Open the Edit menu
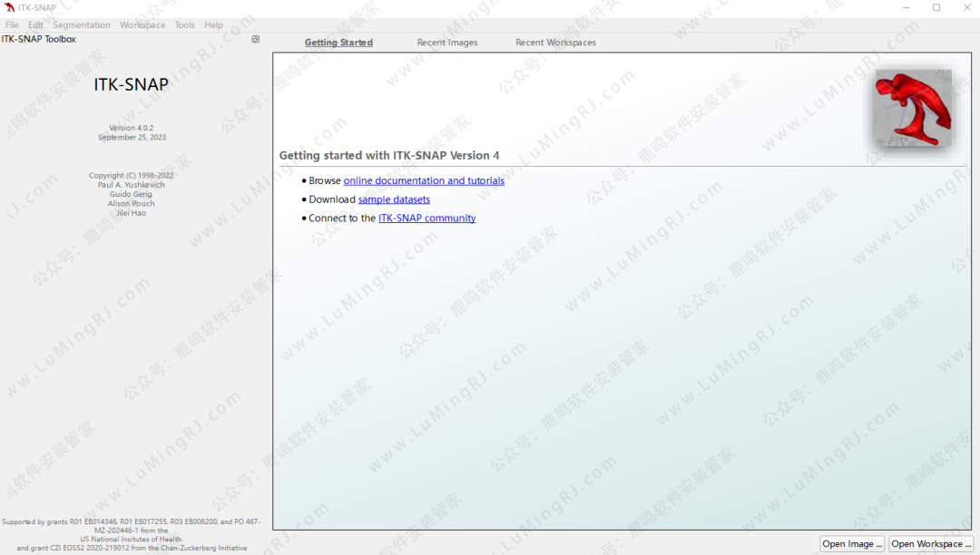Image resolution: width=980 pixels, height=555 pixels. pyautogui.click(x=35, y=25)
